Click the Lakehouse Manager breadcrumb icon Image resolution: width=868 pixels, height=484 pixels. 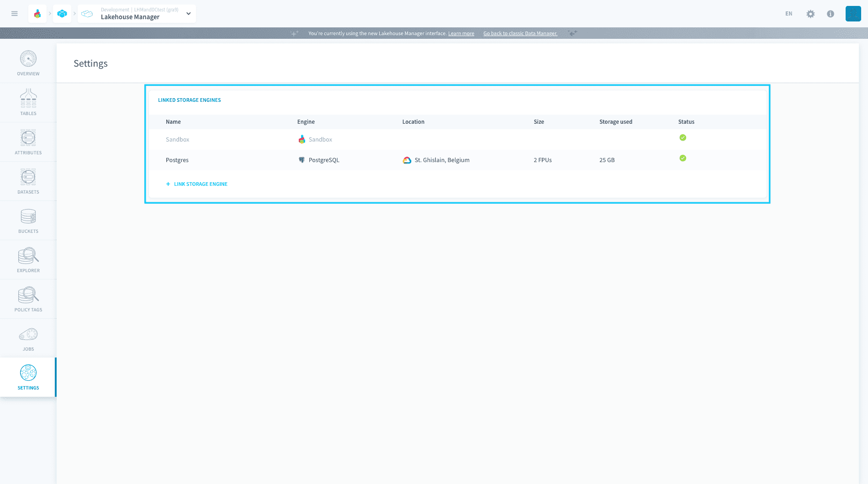point(87,14)
